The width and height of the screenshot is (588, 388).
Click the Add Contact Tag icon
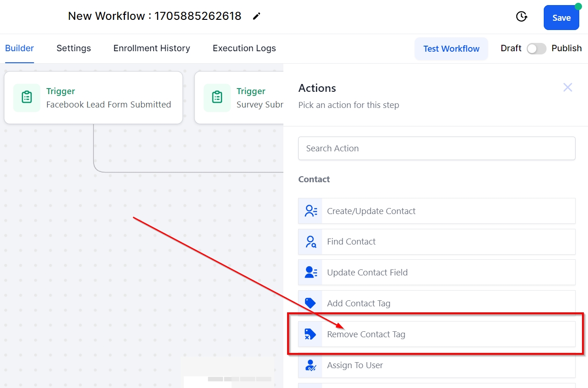tap(311, 303)
